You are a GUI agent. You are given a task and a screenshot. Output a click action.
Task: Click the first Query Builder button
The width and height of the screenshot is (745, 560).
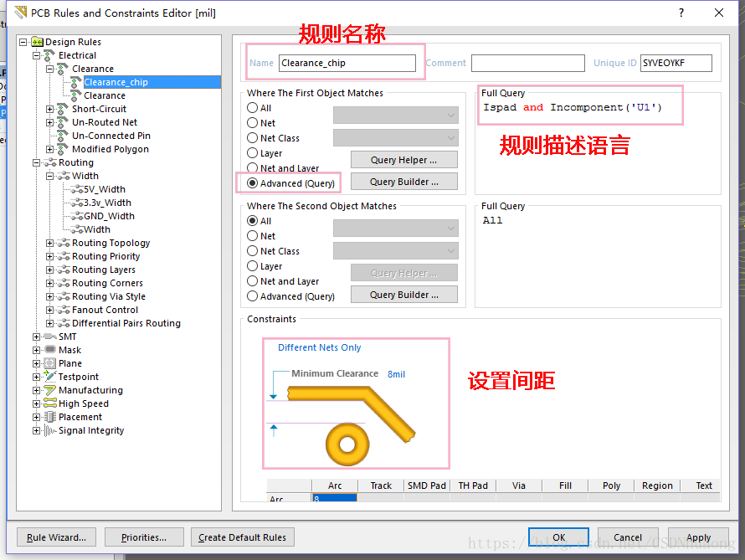pyautogui.click(x=403, y=182)
